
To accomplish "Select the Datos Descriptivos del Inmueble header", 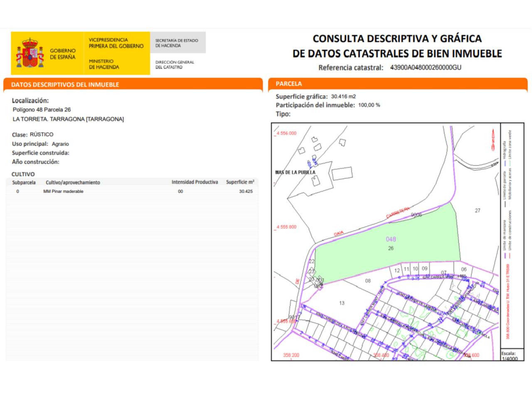I will click(x=65, y=84).
